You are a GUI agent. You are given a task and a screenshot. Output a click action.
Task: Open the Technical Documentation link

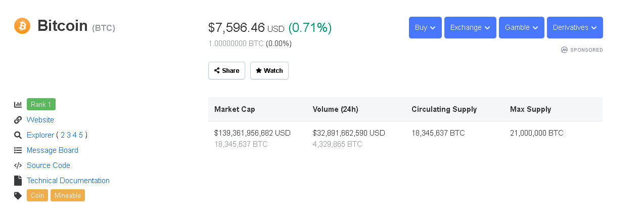coord(68,181)
